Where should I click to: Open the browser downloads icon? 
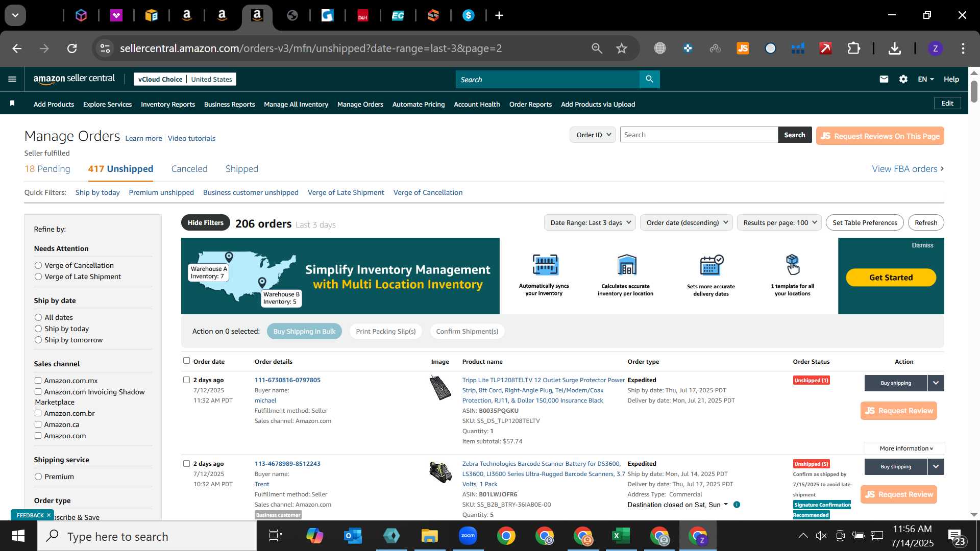(894, 48)
